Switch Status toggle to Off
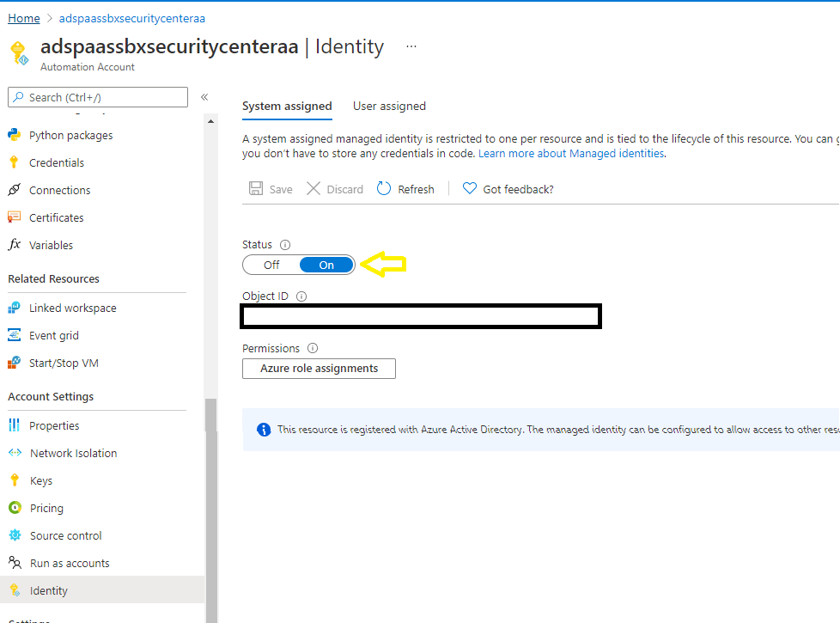Image resolution: width=840 pixels, height=623 pixels. click(x=271, y=265)
